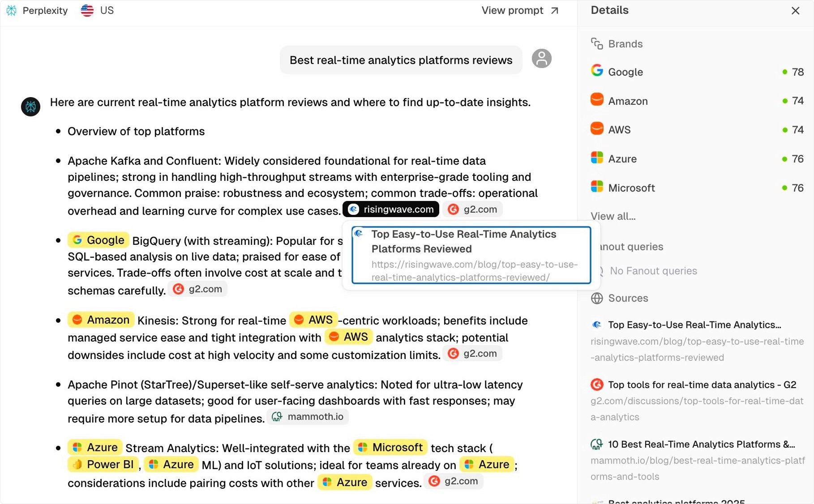Click Azure tag before 'services.'
Viewport: 814px width, 504px height.
(345, 482)
